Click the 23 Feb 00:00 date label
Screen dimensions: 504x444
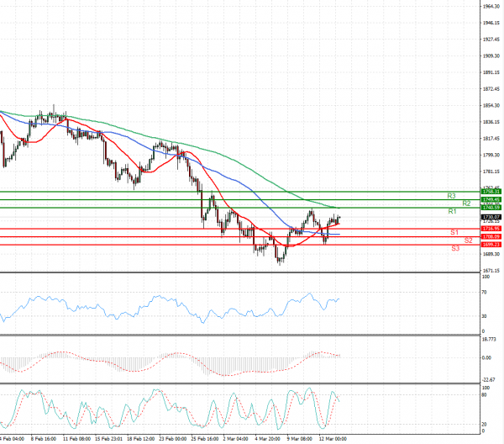[172, 439]
